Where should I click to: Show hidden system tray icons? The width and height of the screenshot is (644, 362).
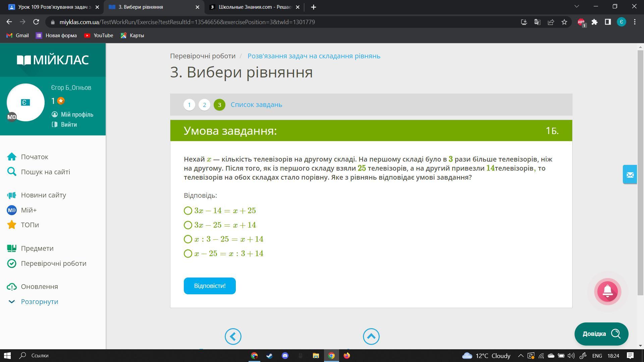[521, 356]
